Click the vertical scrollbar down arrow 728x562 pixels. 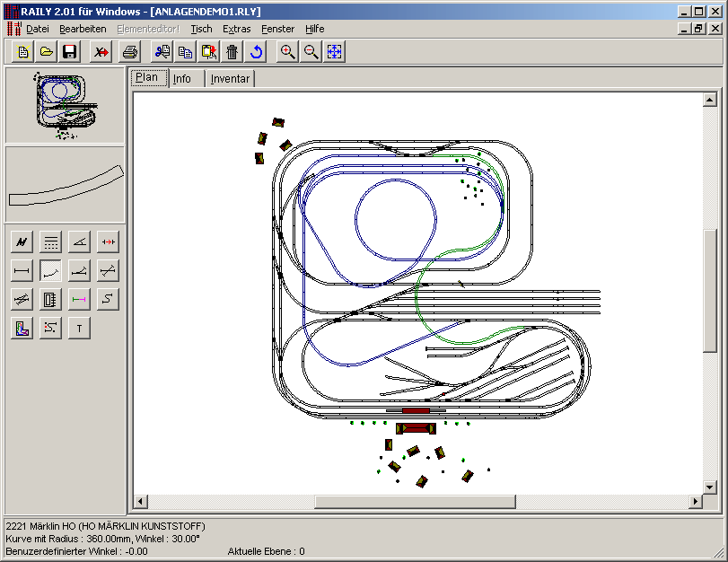[x=709, y=486]
